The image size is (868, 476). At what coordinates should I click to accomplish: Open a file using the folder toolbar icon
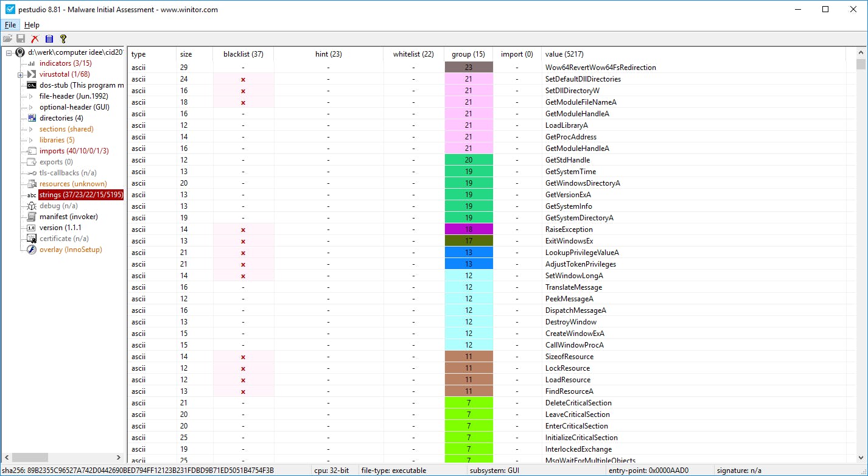[x=9, y=38]
